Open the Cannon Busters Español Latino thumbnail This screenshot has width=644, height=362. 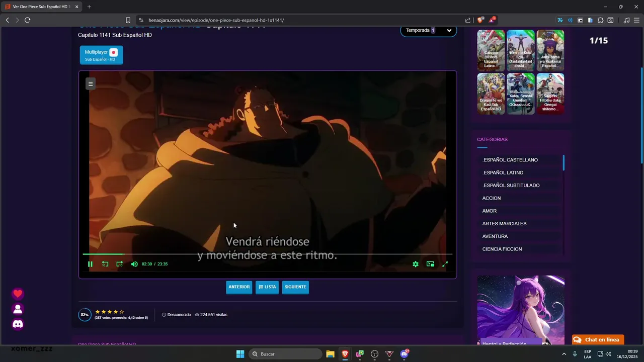pos(491,50)
